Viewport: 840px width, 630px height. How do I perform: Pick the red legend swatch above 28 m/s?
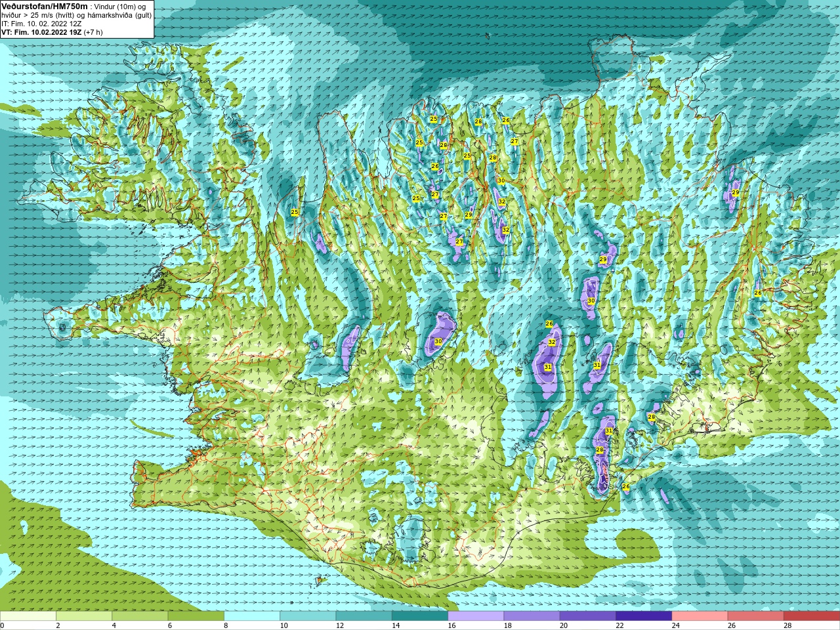click(x=812, y=617)
